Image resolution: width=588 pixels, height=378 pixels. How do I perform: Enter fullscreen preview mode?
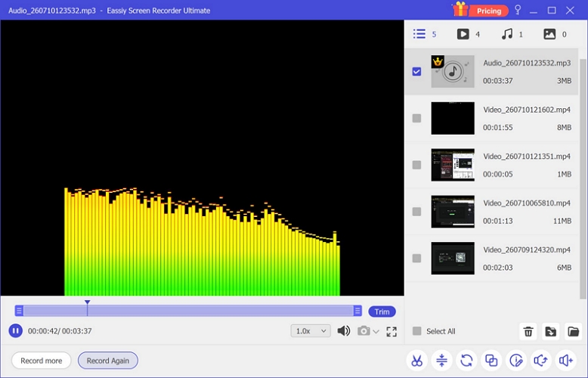[391, 331]
